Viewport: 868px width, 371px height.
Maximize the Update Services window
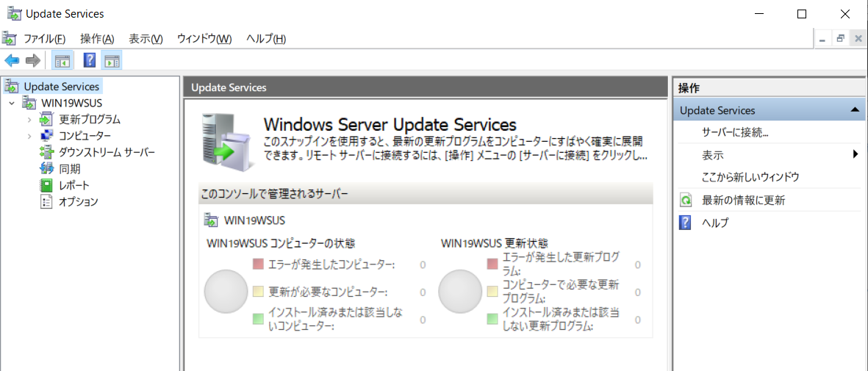click(802, 15)
